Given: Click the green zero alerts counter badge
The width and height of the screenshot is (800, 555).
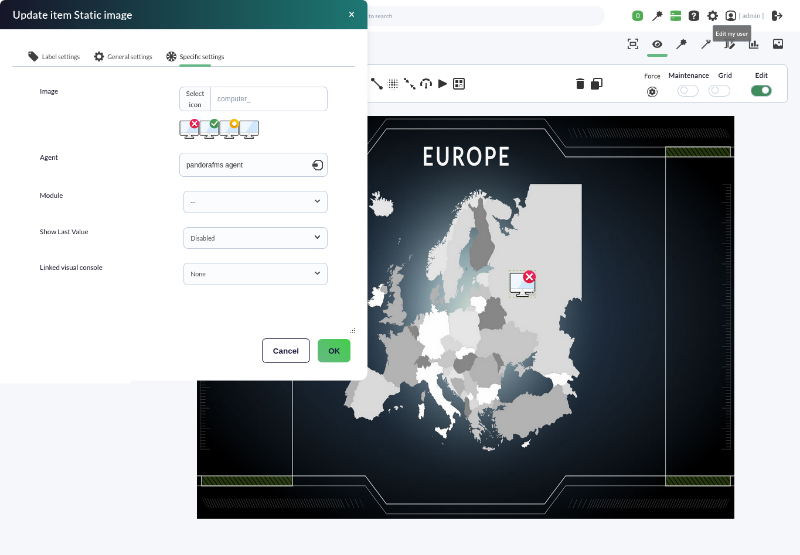Looking at the screenshot, I should pos(637,16).
